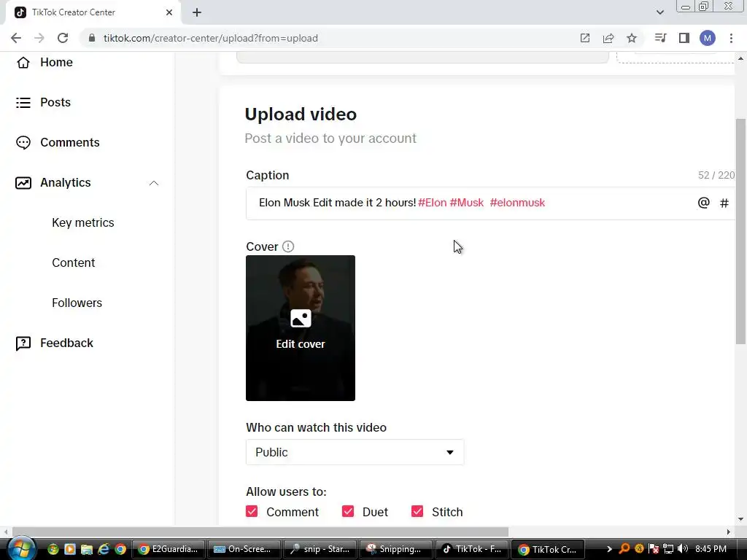Open the tab search dropdown arrow
This screenshot has width=747, height=560.
659,12
